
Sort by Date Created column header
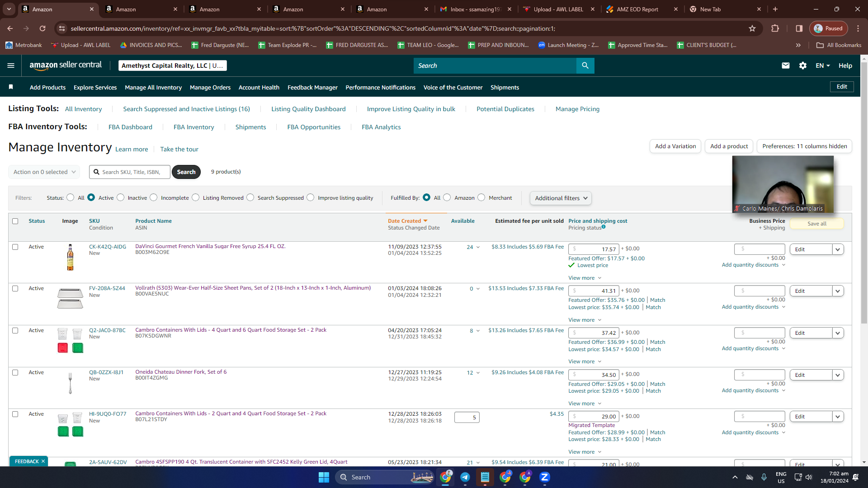(407, 221)
